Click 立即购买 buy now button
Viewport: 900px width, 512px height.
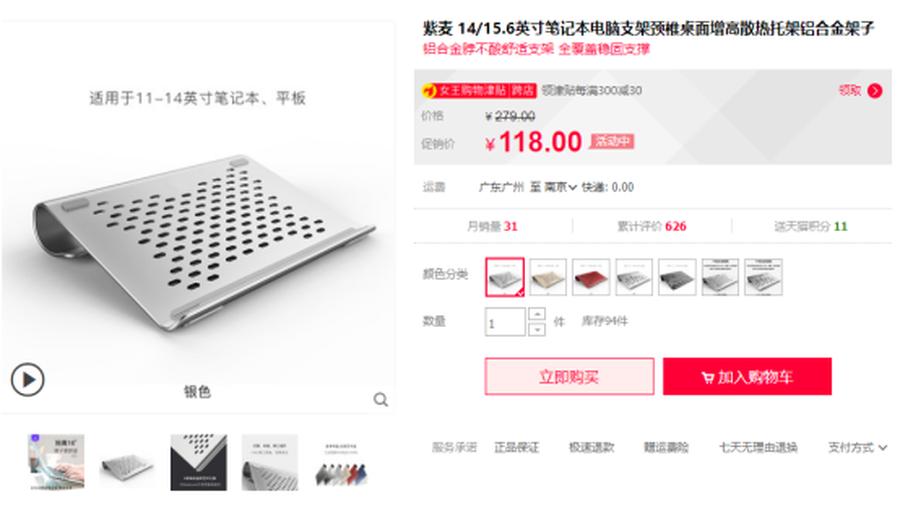pyautogui.click(x=569, y=377)
